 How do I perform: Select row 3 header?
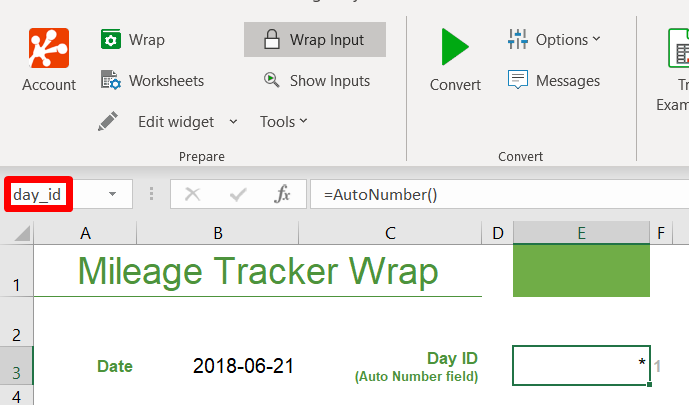click(16, 365)
